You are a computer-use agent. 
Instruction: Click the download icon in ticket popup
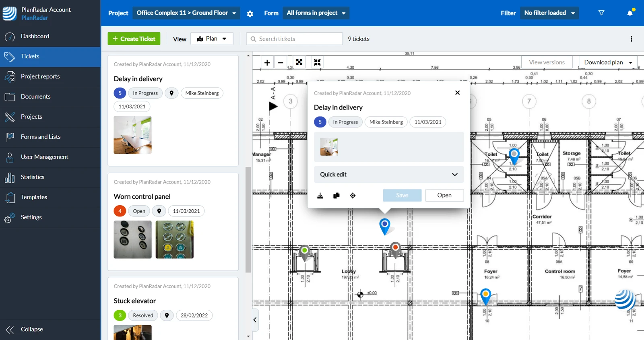click(320, 196)
